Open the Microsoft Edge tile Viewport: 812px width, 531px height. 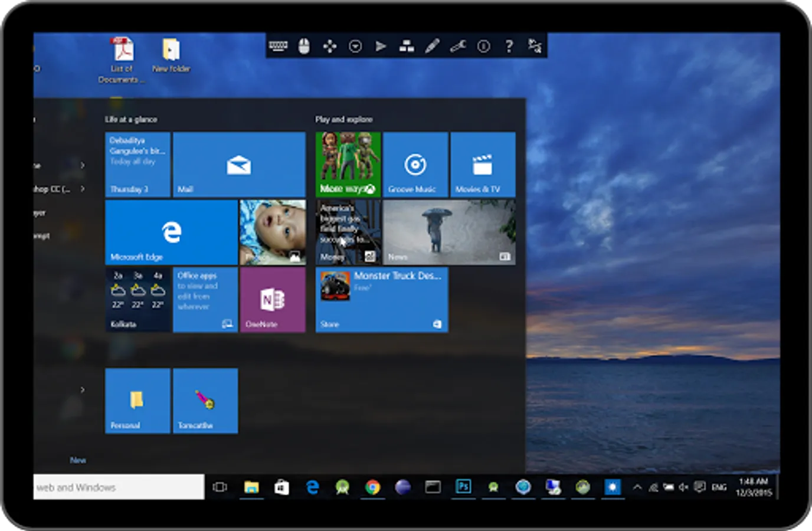(171, 232)
